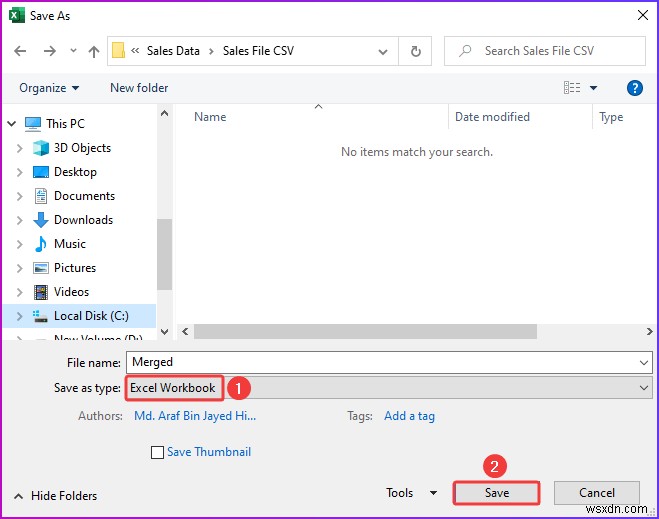Expand the Music node
Image resolution: width=659 pixels, height=519 pixels.
pyautogui.click(x=19, y=244)
